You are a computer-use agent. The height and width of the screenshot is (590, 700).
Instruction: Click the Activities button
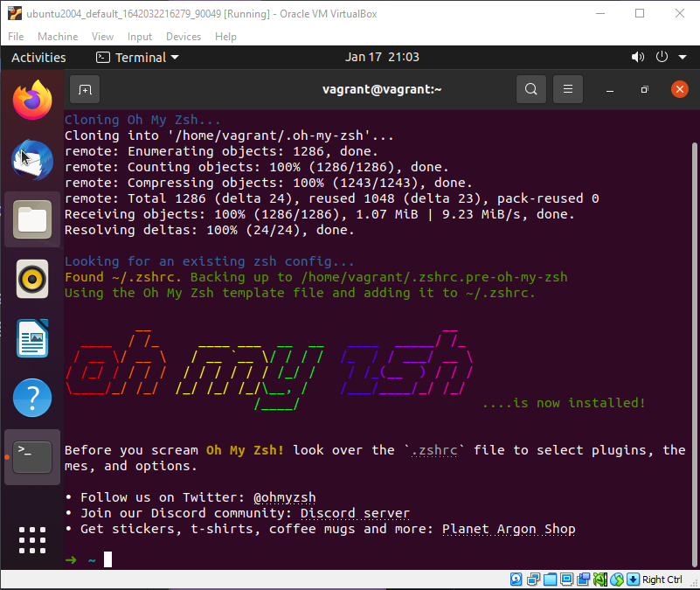(38, 58)
